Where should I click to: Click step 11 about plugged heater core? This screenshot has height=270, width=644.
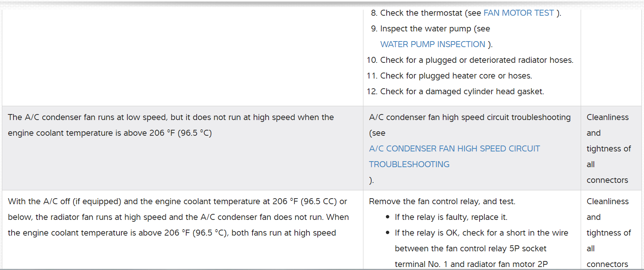click(x=456, y=76)
